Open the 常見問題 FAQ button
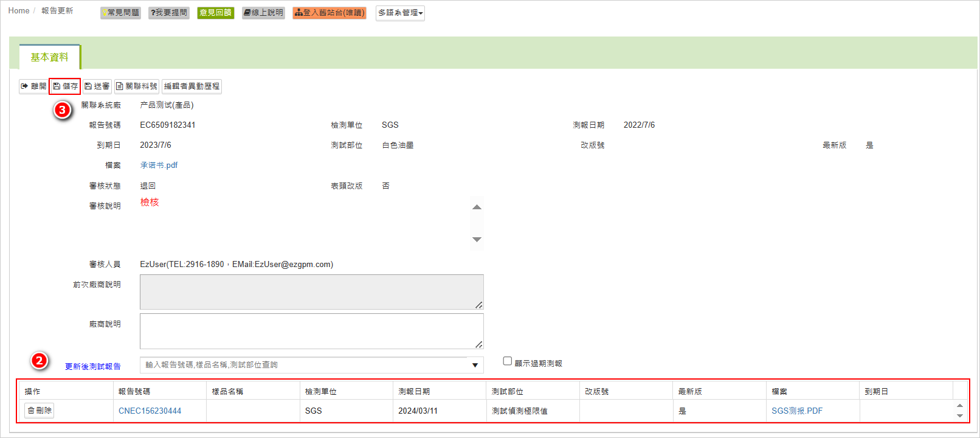980x438 pixels. 120,13
